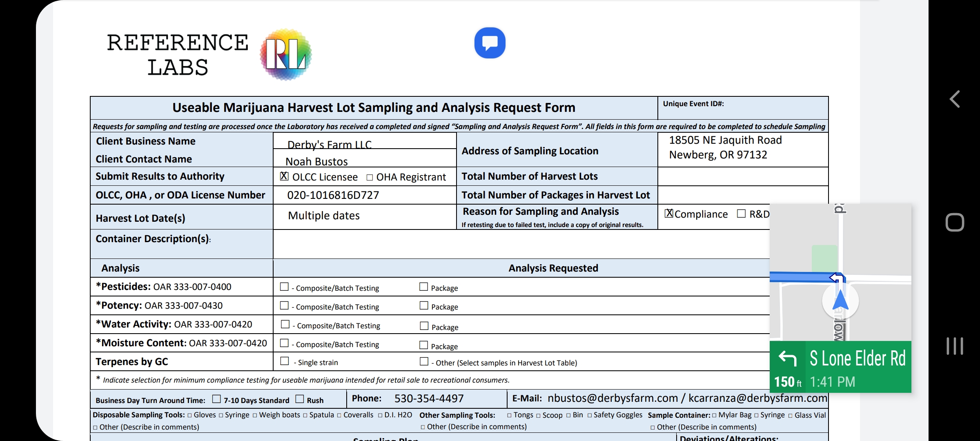This screenshot has height=441, width=980.
Task: Check the Terpenes Single strain box
Action: click(285, 361)
